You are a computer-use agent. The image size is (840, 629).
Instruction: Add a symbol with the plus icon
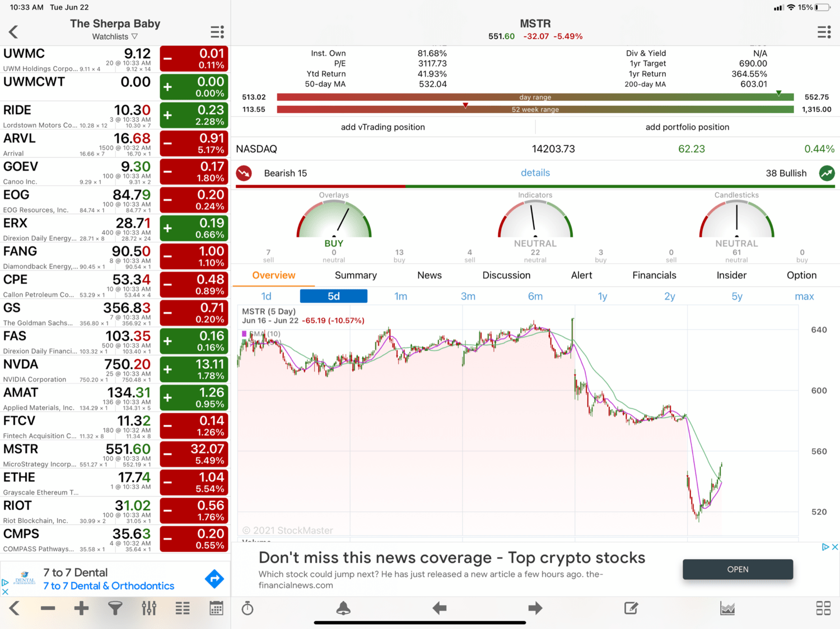coord(81,608)
